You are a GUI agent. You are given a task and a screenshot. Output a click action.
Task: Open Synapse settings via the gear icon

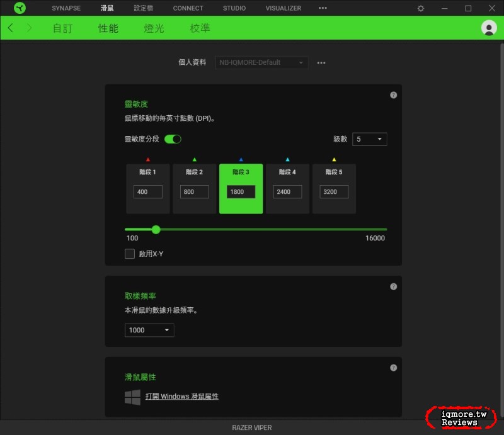tap(420, 8)
